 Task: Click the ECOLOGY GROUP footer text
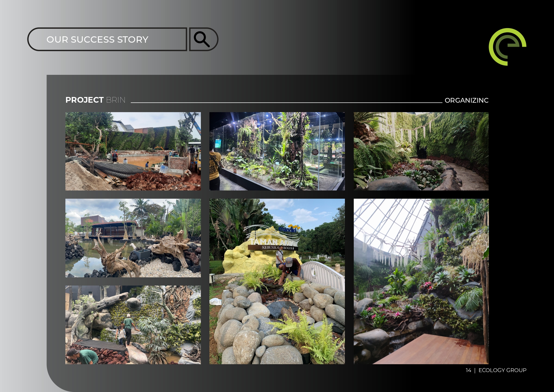(502, 370)
